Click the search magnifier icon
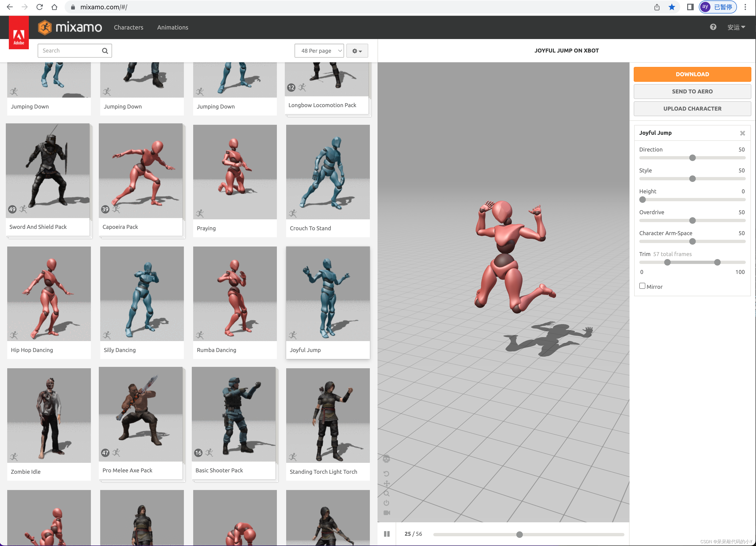 point(105,51)
